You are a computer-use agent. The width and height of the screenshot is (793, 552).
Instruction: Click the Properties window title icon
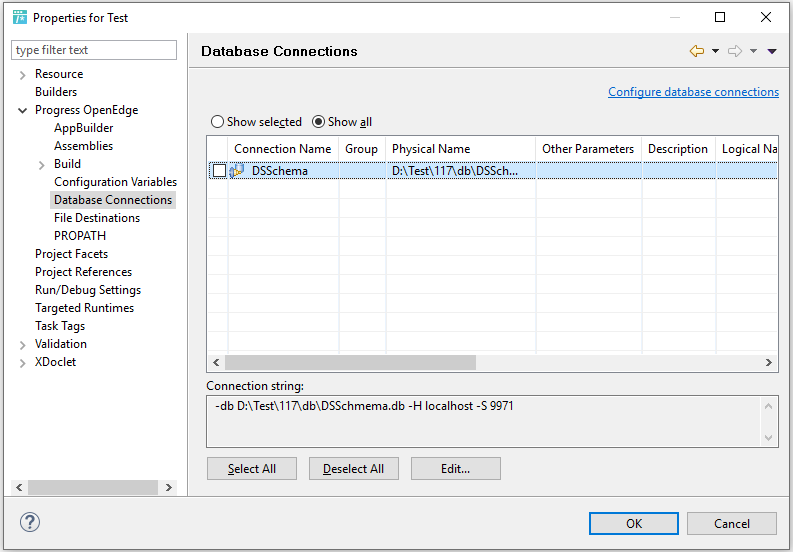(x=20, y=17)
